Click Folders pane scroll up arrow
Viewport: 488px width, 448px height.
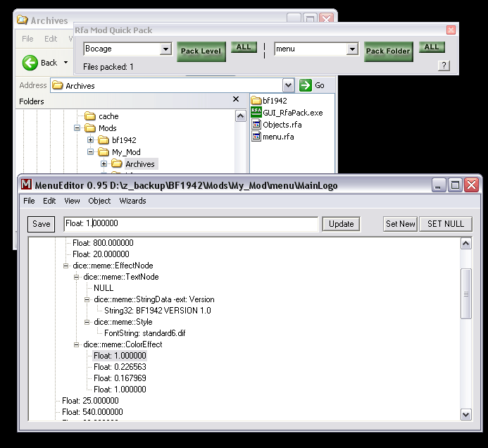coord(240,116)
